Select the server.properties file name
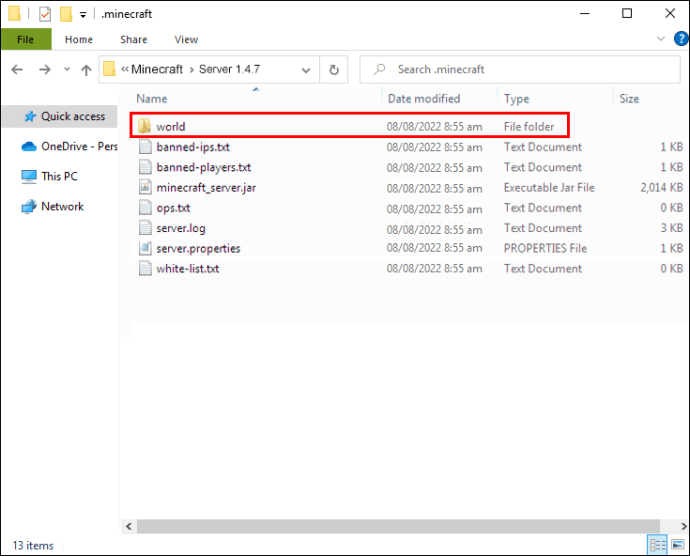 pyautogui.click(x=198, y=248)
